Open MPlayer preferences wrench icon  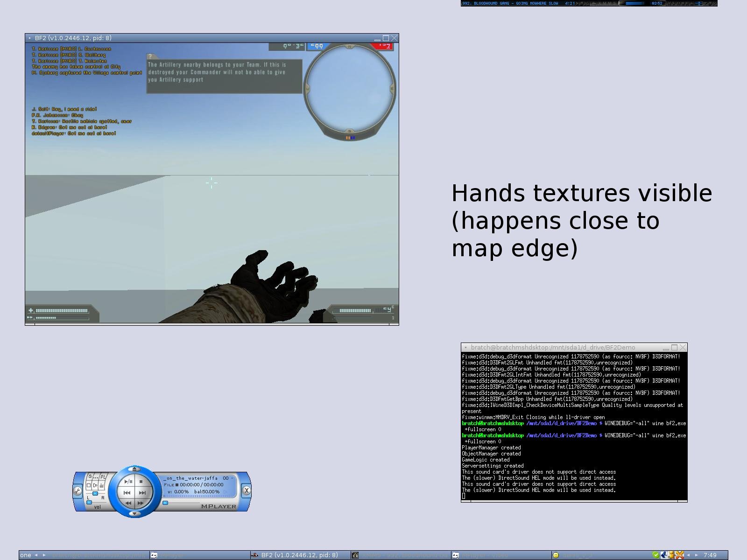[x=78, y=491]
